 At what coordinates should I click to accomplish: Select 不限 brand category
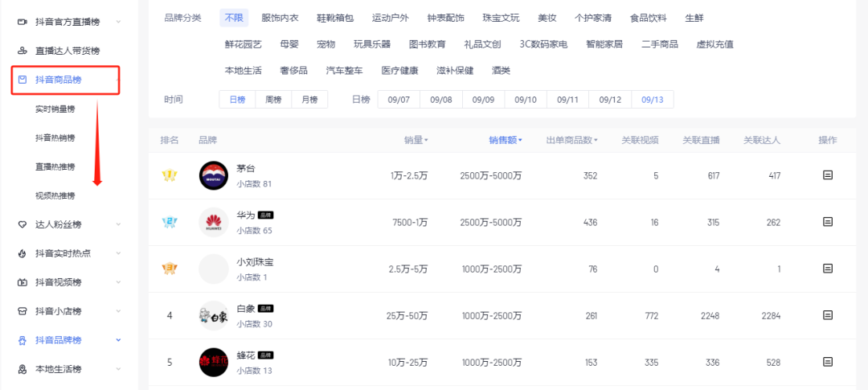click(234, 18)
